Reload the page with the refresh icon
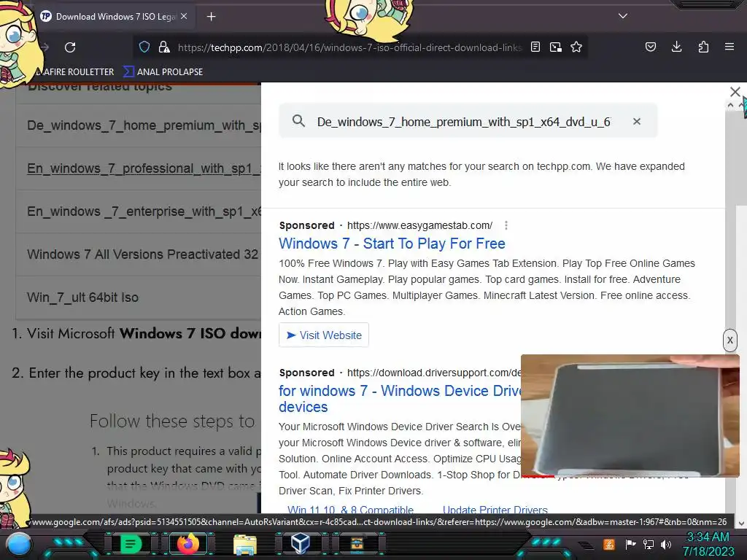This screenshot has height=560, width=747. tap(70, 47)
